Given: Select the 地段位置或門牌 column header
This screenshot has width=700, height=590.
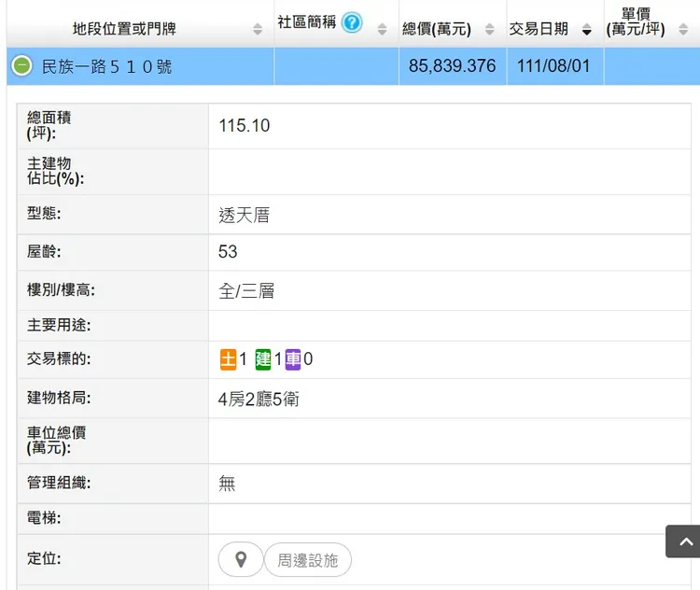Looking at the screenshot, I should [x=124, y=29].
